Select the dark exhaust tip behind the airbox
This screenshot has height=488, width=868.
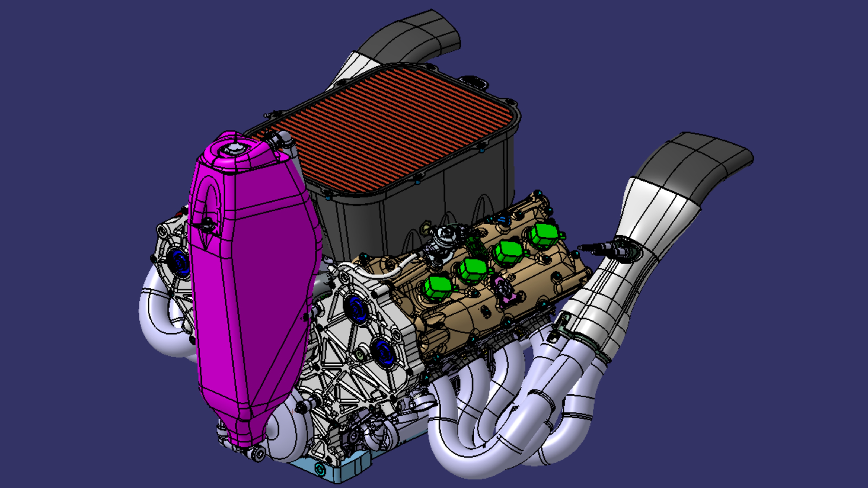(x=409, y=38)
